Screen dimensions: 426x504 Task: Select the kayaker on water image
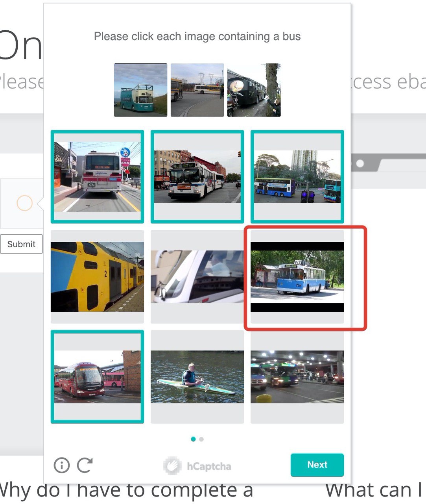pos(197,377)
